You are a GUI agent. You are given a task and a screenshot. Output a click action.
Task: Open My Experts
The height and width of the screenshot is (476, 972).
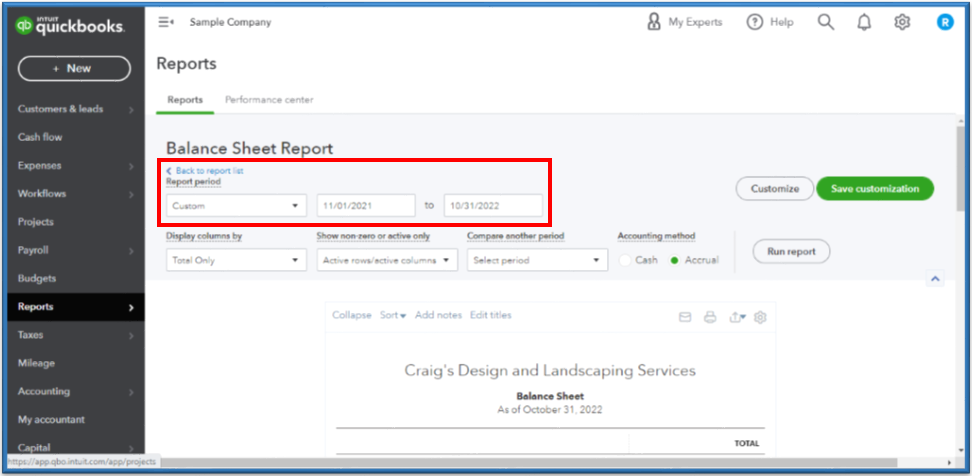(684, 22)
